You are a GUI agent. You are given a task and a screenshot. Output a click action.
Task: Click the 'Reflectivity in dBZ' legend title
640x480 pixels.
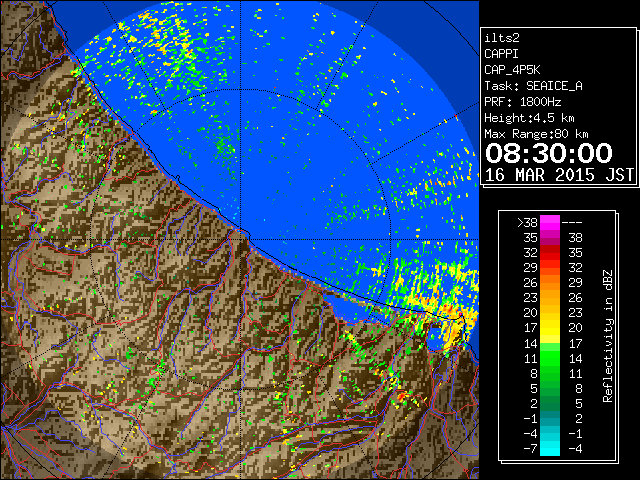(608, 336)
